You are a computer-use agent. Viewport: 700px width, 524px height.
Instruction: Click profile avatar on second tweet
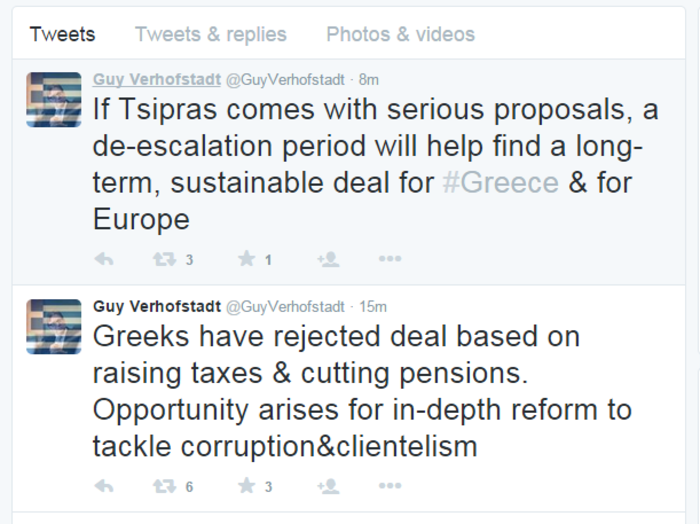[54, 326]
